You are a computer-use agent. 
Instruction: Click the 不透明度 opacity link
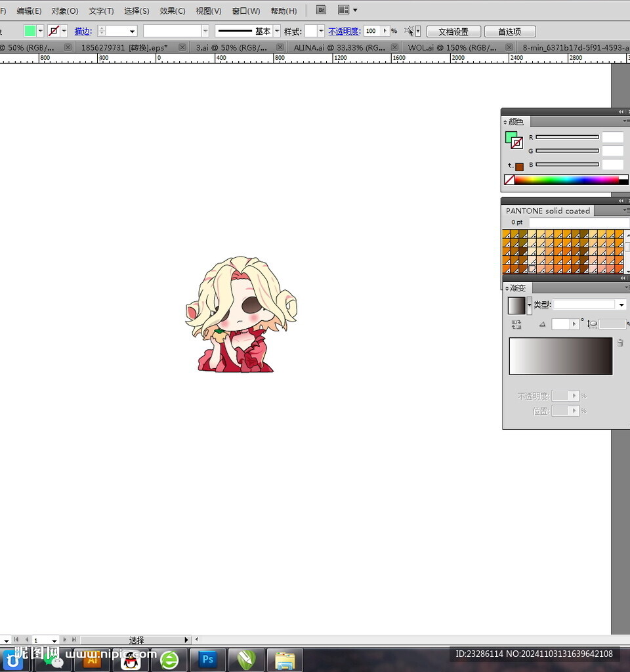click(x=345, y=31)
